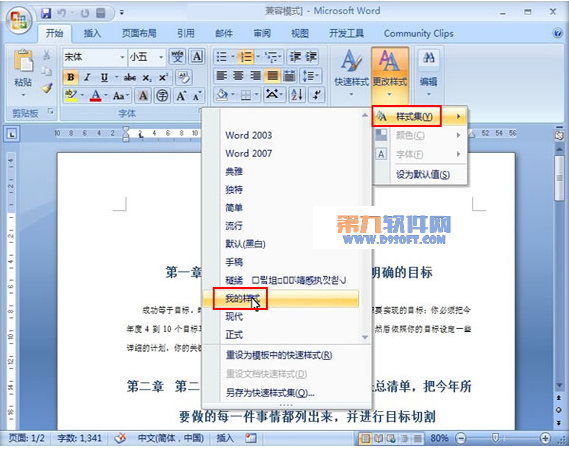The height and width of the screenshot is (450, 569).
Task: Click the zoom out minus button
Action: point(461,438)
